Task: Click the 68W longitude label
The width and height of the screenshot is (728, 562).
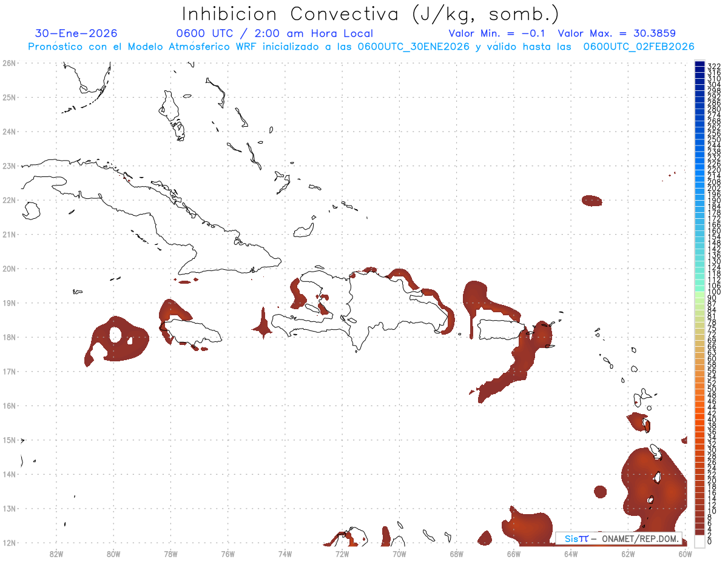Action: tap(456, 554)
